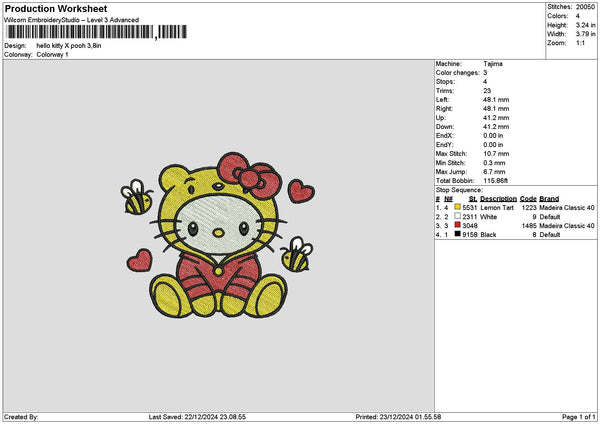Click the 'EndX:' label

445,136
